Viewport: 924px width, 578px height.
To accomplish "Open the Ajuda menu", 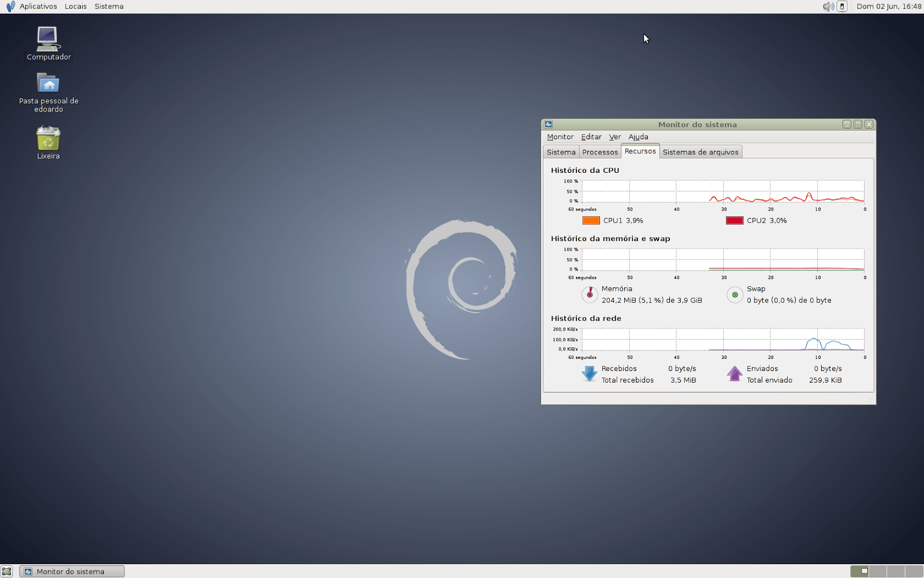I will click(638, 137).
